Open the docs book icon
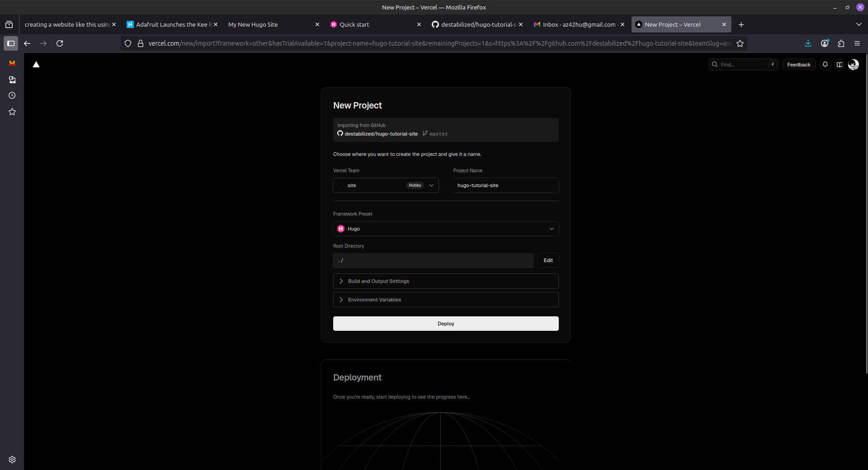 pyautogui.click(x=839, y=65)
